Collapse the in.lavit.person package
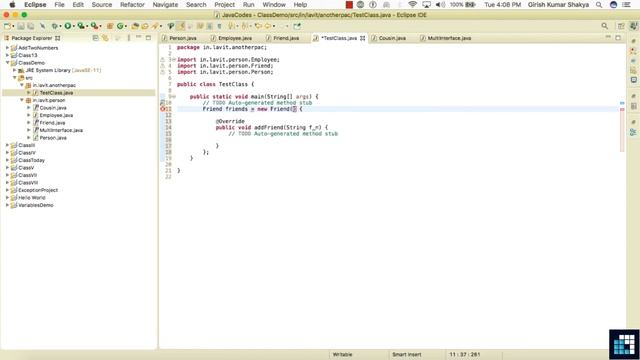The height and width of the screenshot is (360, 640). (x=22, y=100)
